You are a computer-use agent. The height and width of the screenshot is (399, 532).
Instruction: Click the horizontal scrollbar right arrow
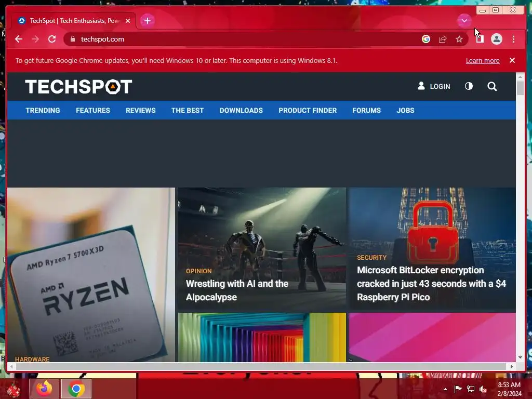[512, 366]
